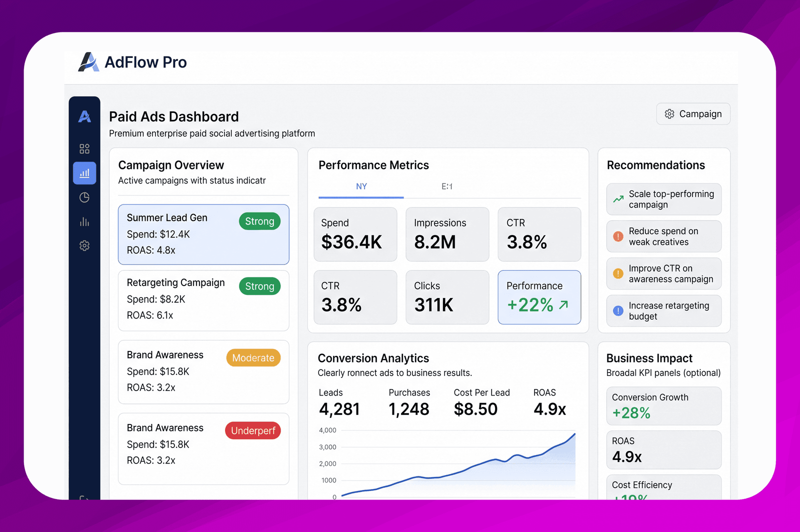This screenshot has width=800, height=532.
Task: Click the Strong badge on Summer Lead Gen
Action: click(x=259, y=221)
